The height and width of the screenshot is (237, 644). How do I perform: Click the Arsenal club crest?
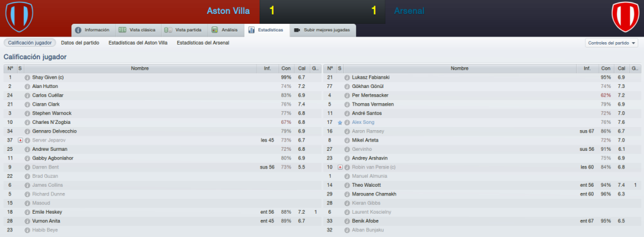point(625,16)
